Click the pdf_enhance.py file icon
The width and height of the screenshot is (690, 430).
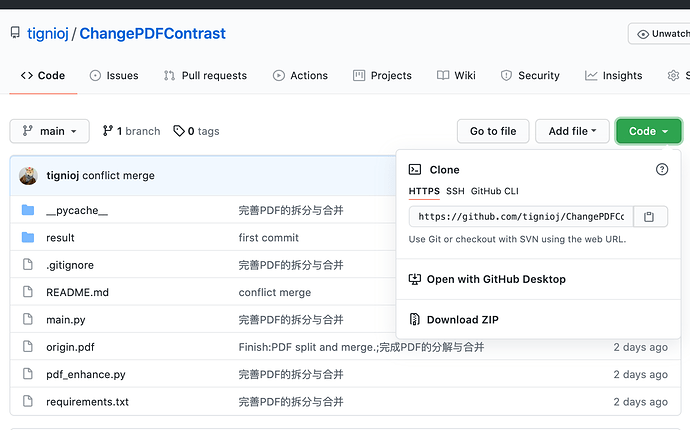(x=28, y=374)
